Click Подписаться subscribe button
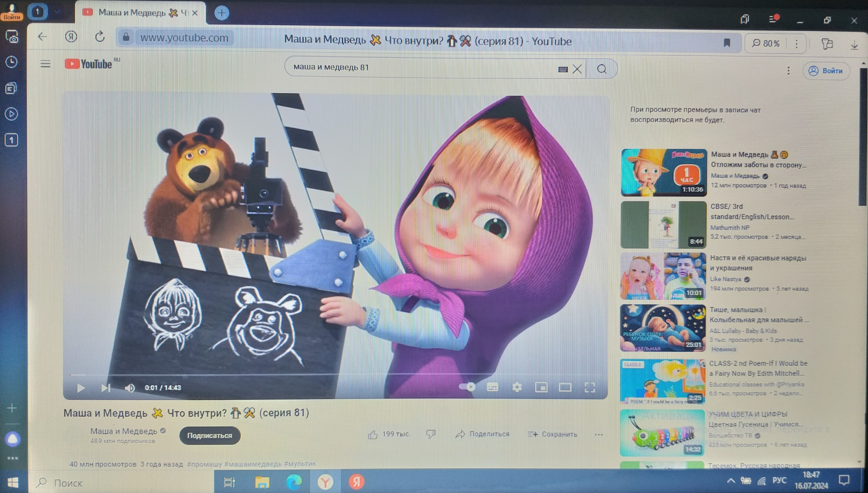Viewport: 868px width, 493px height. click(210, 435)
